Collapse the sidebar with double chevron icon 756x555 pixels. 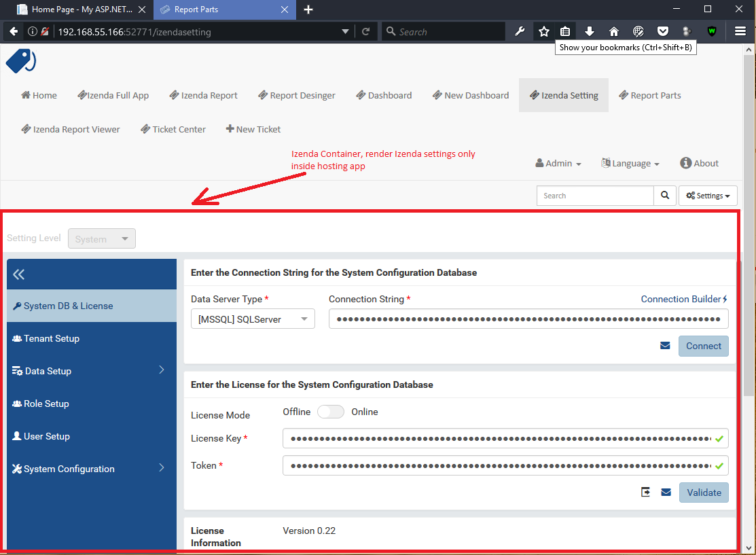[x=19, y=274]
